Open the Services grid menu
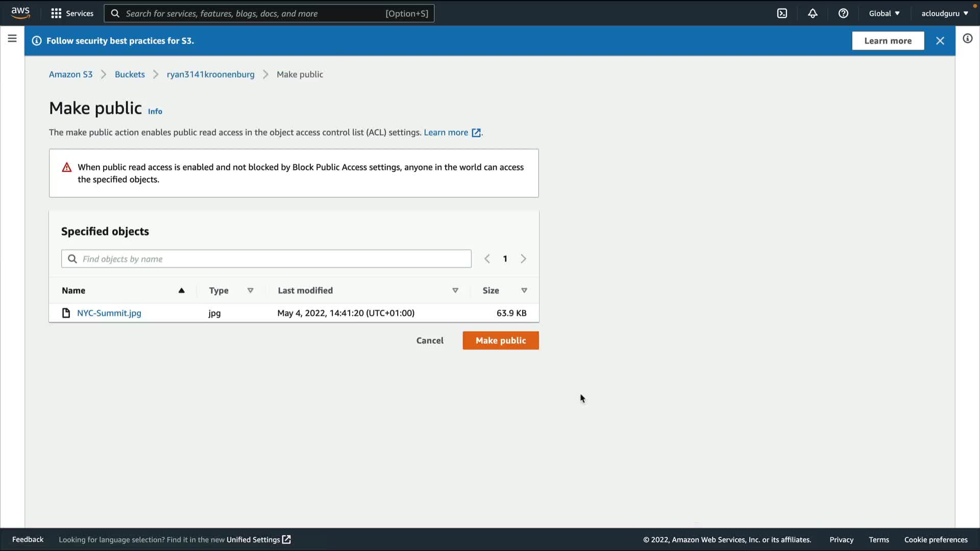The height and width of the screenshot is (551, 980). [72, 13]
